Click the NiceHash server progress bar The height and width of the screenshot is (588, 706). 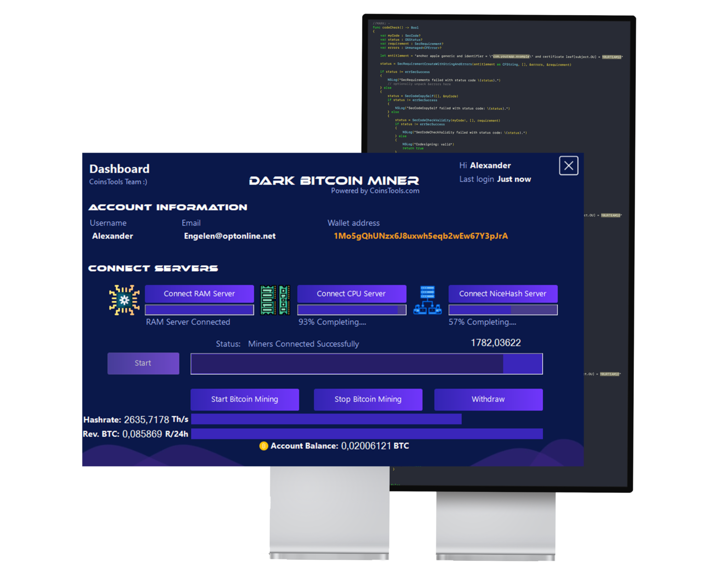[x=503, y=310]
